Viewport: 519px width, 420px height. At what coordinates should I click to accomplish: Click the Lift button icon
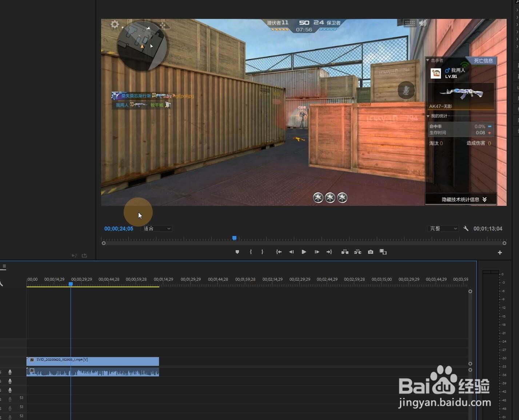click(345, 252)
